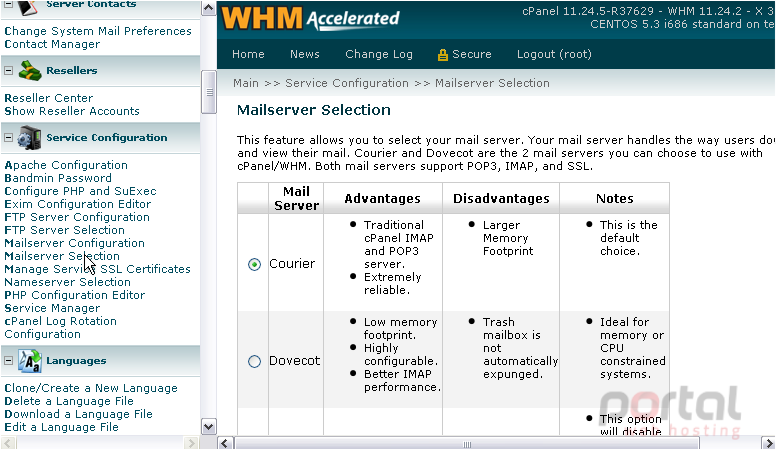Select the Courier mail server radio button
776x450 pixels.
(254, 264)
